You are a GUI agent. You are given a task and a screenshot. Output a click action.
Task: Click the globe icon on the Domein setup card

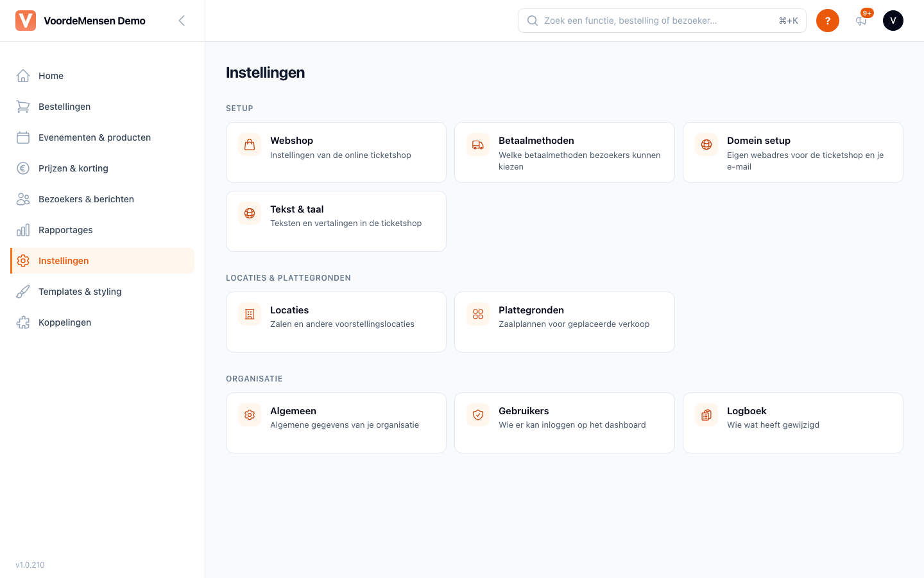tap(706, 144)
